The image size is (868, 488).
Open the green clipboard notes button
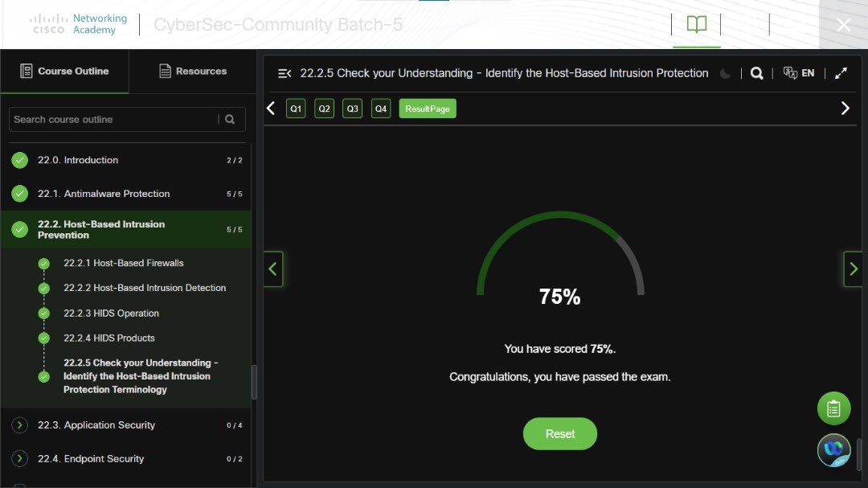[x=833, y=408]
